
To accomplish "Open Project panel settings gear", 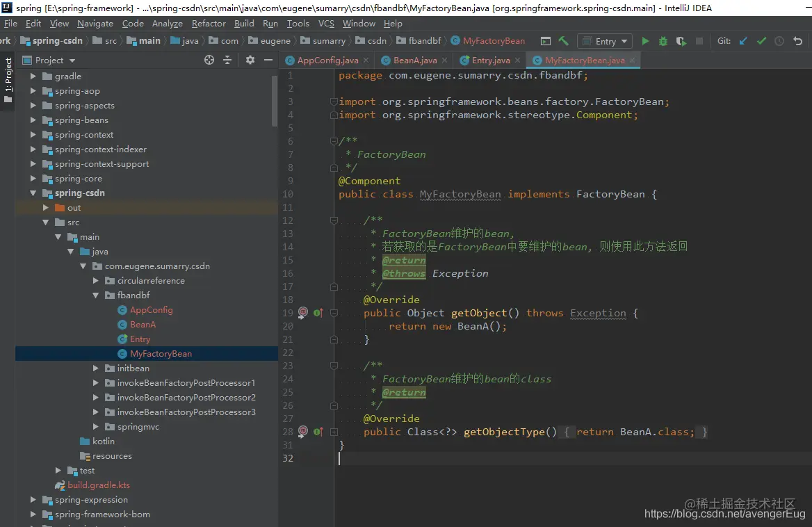I will [250, 60].
